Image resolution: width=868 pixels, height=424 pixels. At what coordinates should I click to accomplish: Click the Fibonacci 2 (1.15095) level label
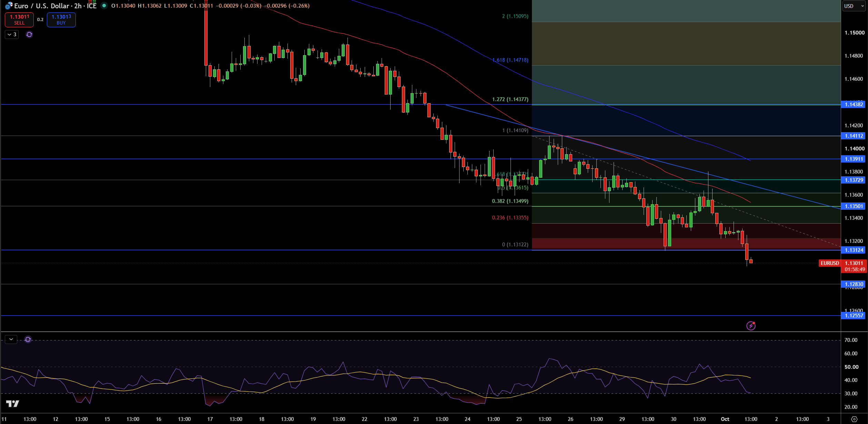pos(515,16)
